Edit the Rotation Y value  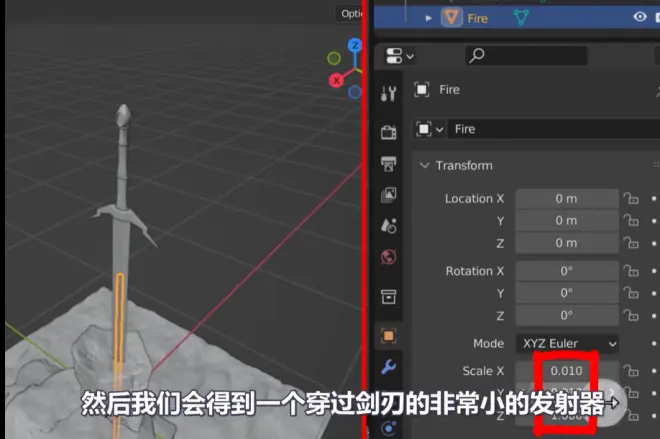click(x=567, y=293)
